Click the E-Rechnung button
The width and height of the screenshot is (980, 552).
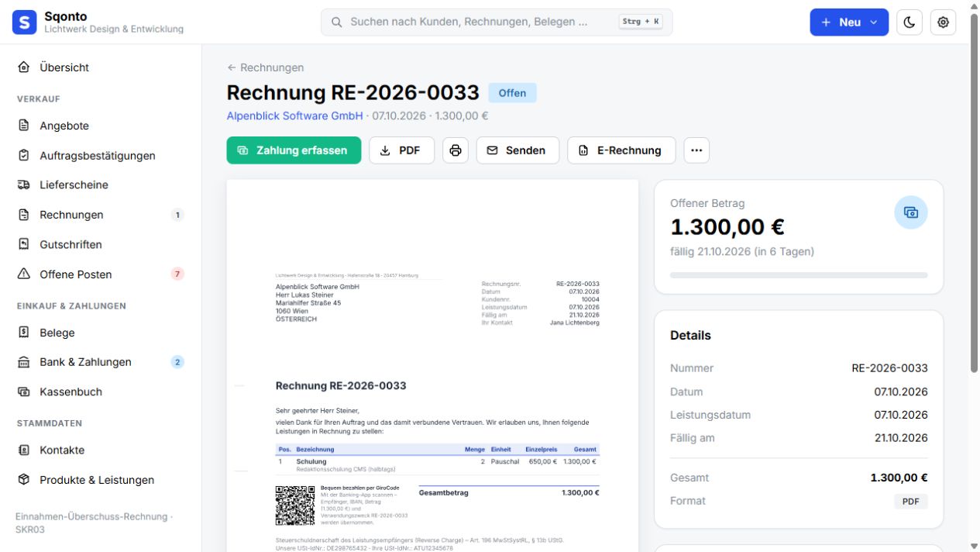pos(621,150)
